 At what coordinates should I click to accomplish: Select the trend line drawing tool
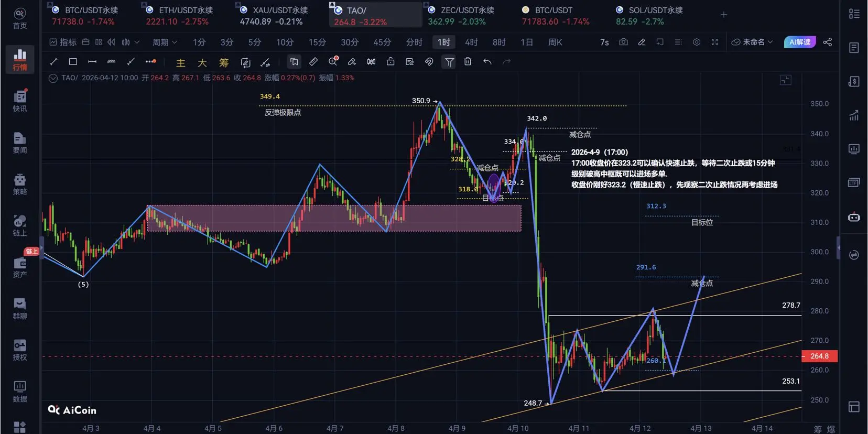pyautogui.click(x=53, y=62)
